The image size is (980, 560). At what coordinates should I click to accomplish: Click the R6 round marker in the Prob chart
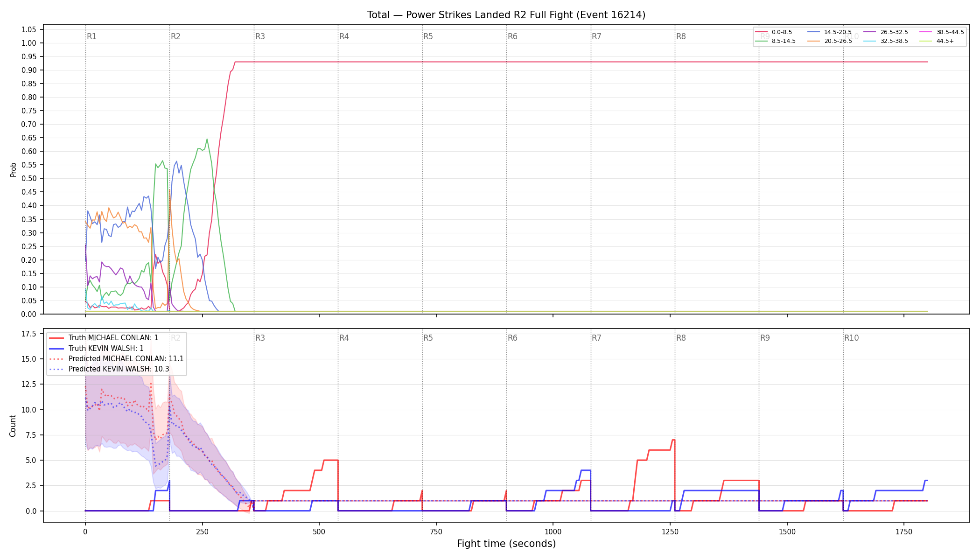pos(512,36)
